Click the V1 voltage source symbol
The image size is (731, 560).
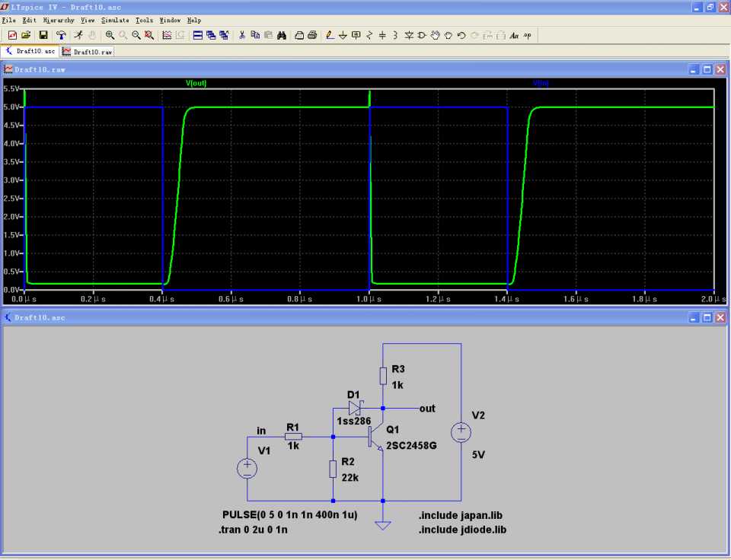[x=247, y=468]
